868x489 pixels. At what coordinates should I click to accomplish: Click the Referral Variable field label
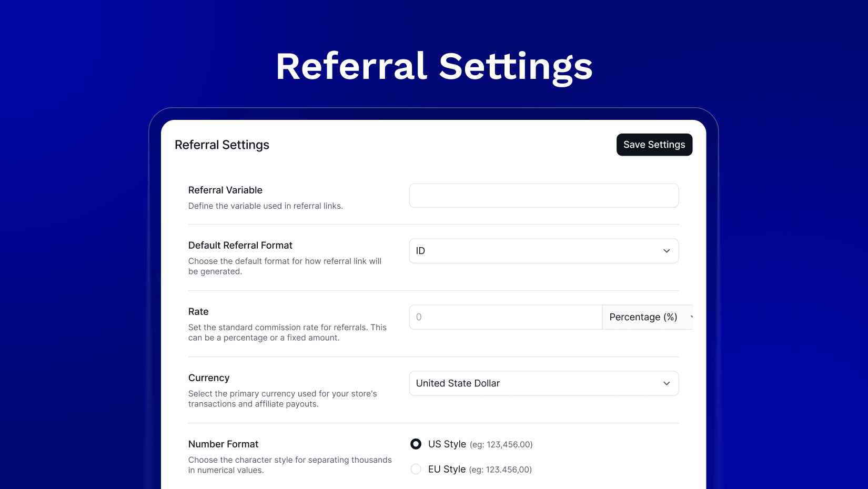[x=225, y=190]
